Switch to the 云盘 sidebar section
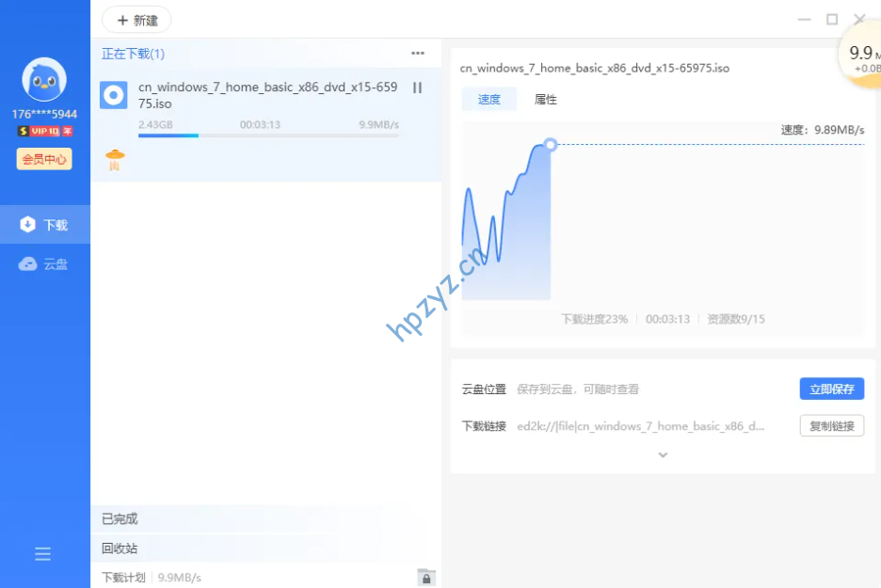This screenshot has height=588, width=881. [x=45, y=264]
